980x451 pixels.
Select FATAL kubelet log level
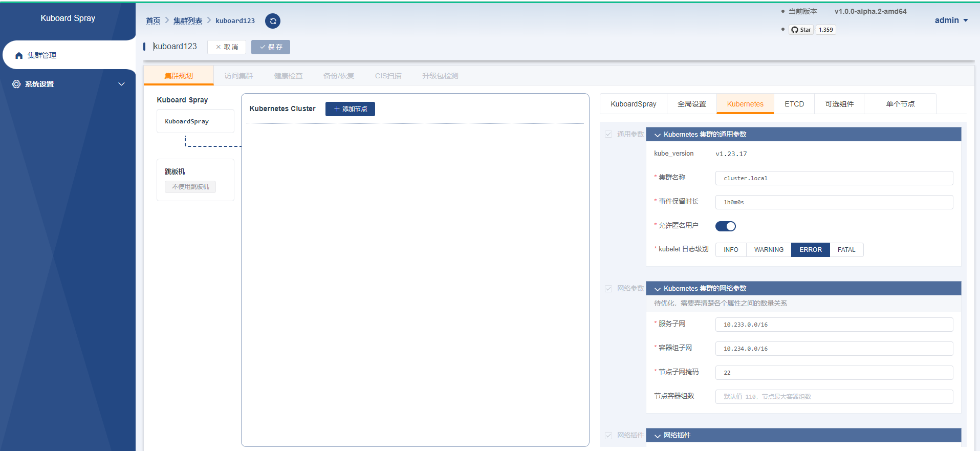click(846, 250)
